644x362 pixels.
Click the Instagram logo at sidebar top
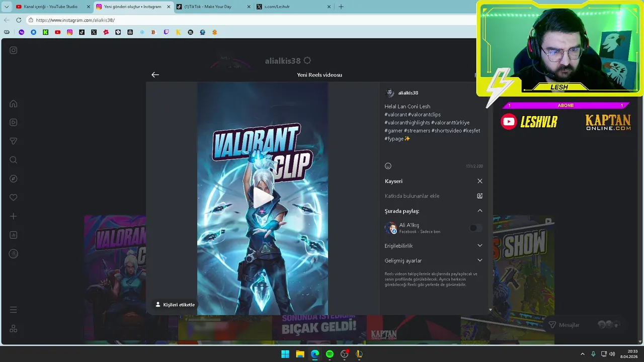(14, 50)
